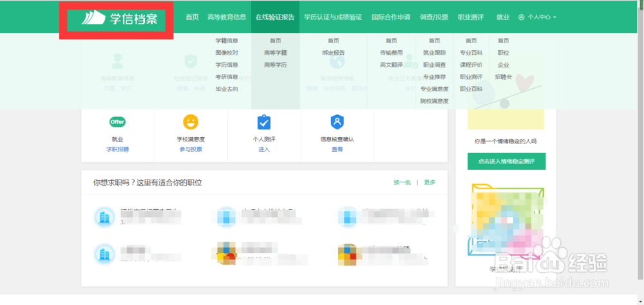Viewport: 644px width, 305px height.
Task: Click the 你想求职吗？这里有适合你的职位 heading
Action: 147,183
